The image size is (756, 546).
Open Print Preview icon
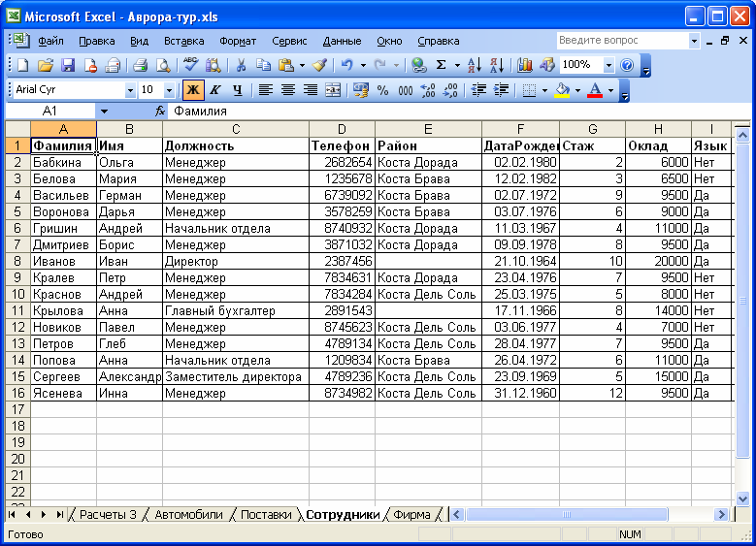(163, 65)
